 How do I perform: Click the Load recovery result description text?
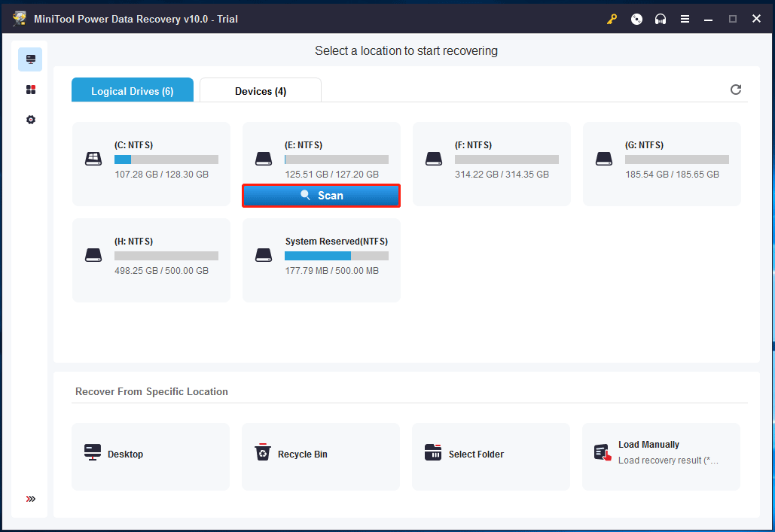668,461
